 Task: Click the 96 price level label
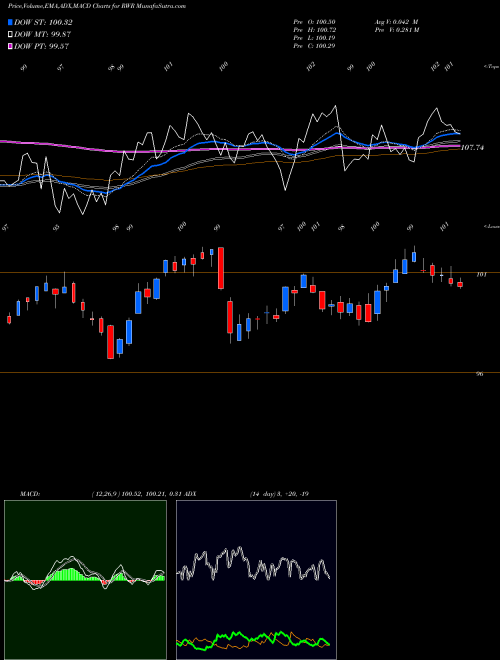(479, 374)
